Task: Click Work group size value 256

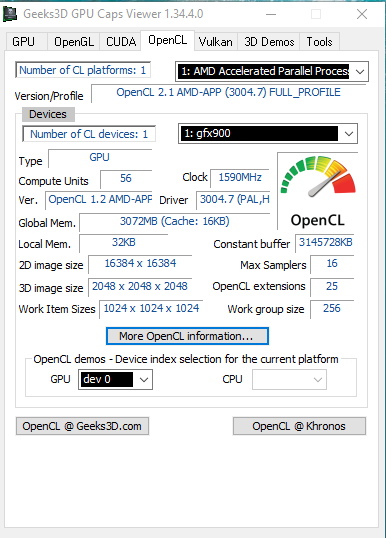Action: [332, 309]
